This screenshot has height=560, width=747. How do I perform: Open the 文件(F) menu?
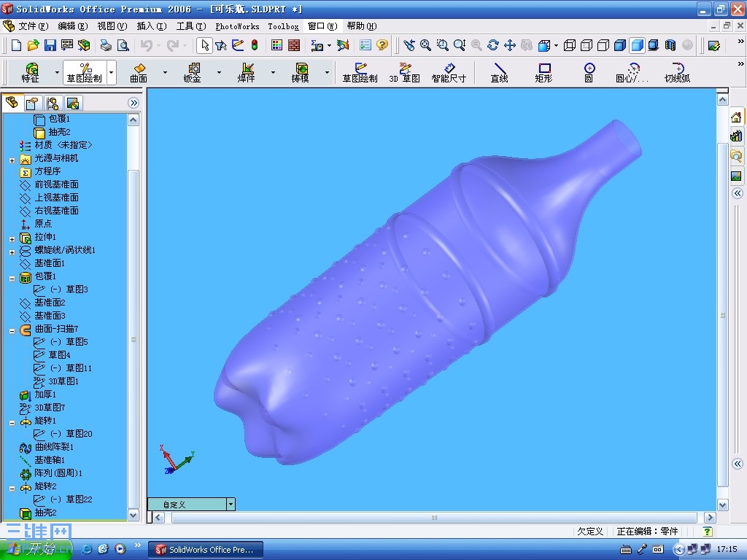(x=33, y=26)
